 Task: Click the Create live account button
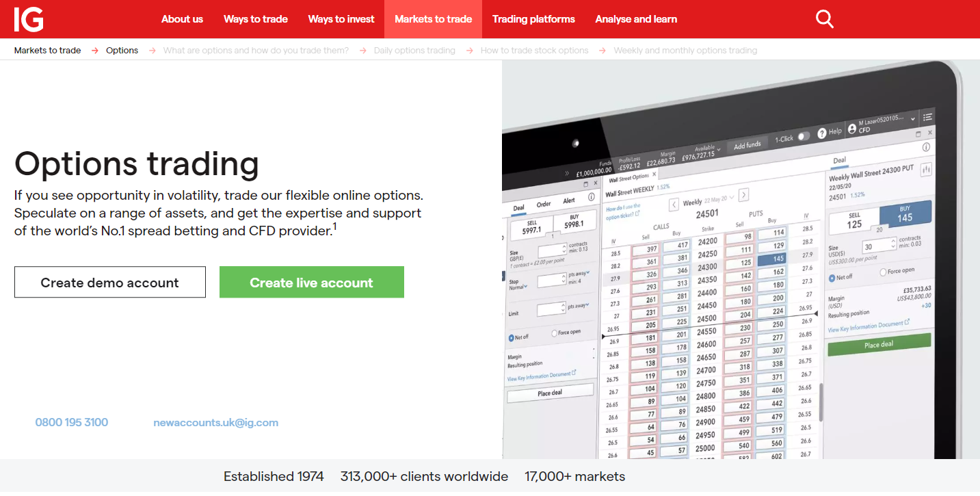tap(311, 283)
